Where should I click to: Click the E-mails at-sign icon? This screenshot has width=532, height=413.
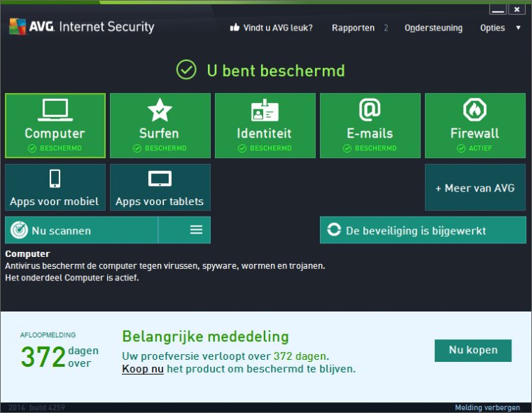[370, 109]
